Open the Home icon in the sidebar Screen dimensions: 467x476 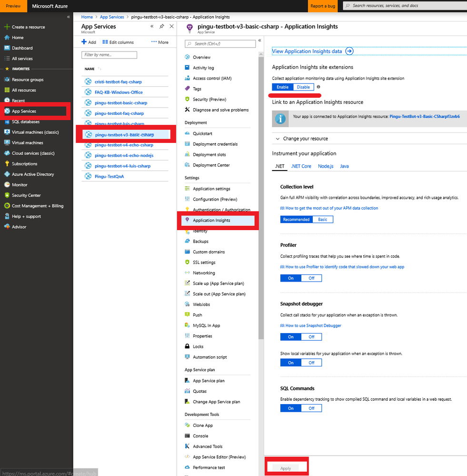click(x=7, y=38)
